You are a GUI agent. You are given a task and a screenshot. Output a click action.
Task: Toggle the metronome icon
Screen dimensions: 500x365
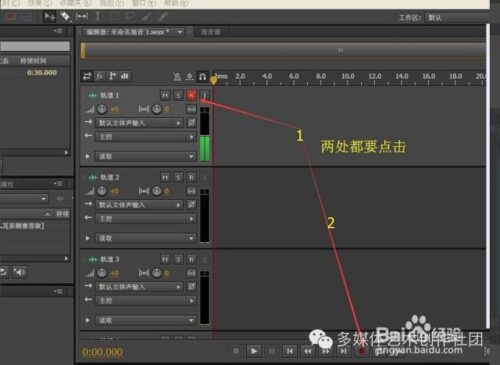coord(177,77)
